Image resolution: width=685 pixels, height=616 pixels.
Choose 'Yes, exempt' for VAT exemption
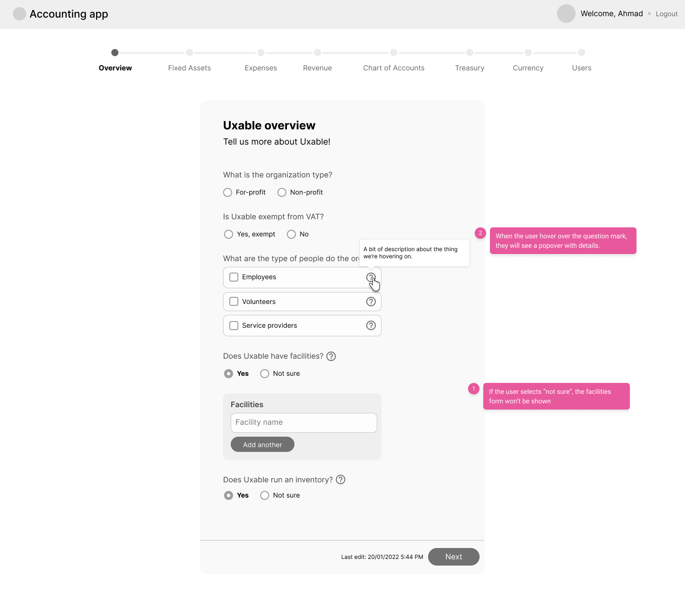tap(228, 234)
